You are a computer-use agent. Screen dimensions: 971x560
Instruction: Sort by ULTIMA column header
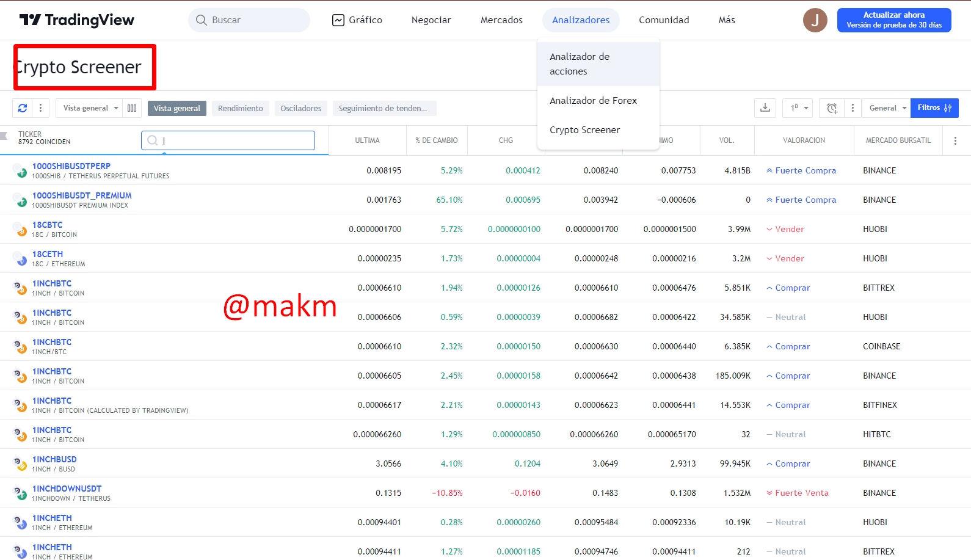point(368,140)
